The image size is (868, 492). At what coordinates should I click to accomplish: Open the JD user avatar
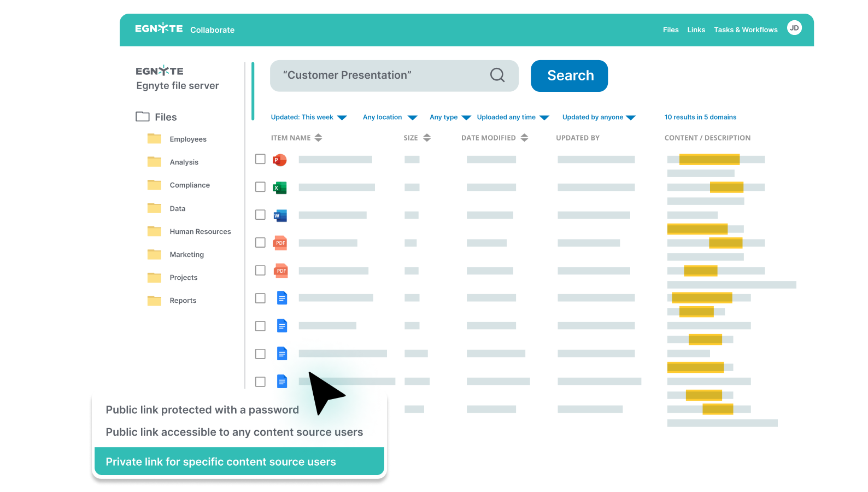(794, 28)
